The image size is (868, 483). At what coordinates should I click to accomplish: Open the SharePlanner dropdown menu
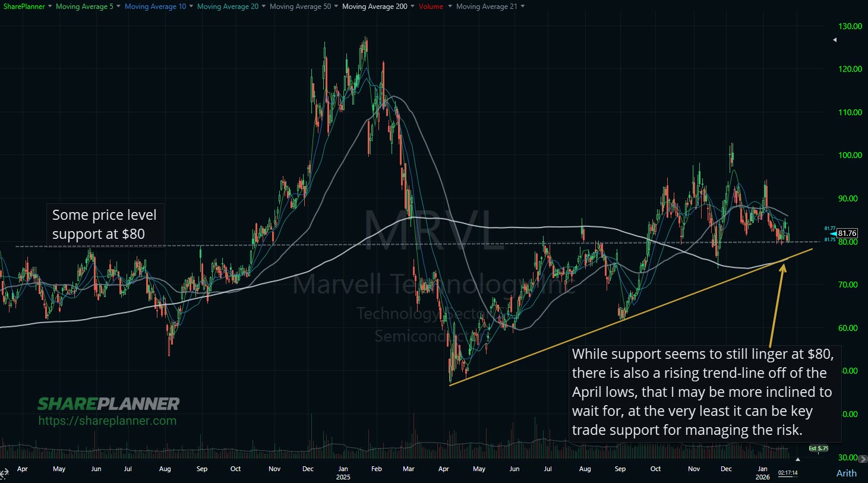click(x=24, y=7)
